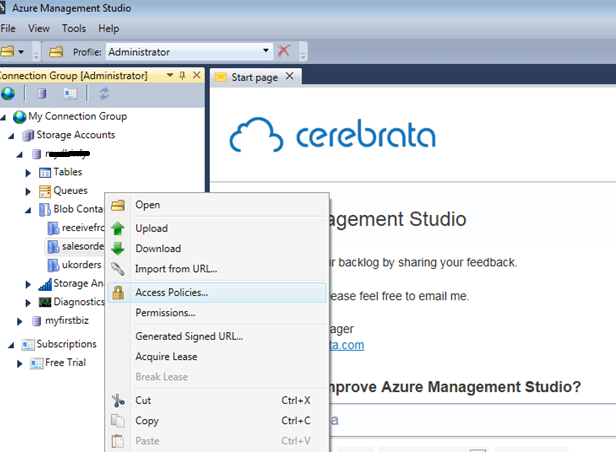Click the green Download arrow icon
Image resolution: width=616 pixels, height=455 pixels.
[117, 248]
